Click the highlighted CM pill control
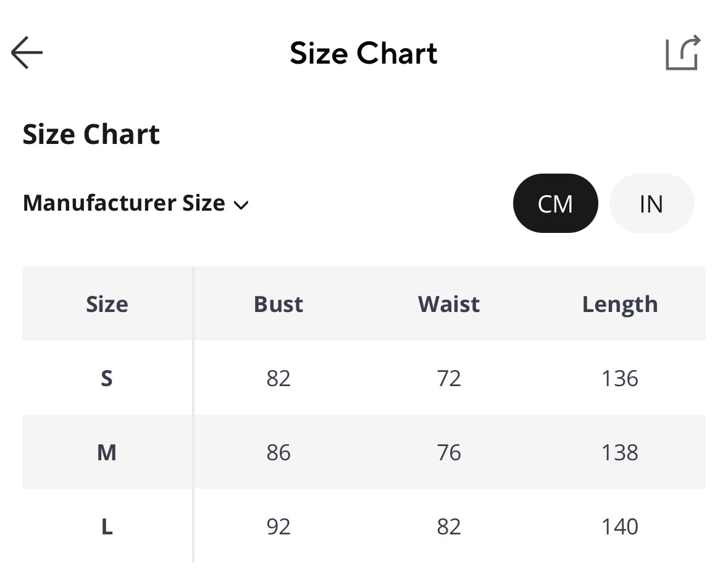The height and width of the screenshot is (569, 728). pyautogui.click(x=555, y=203)
